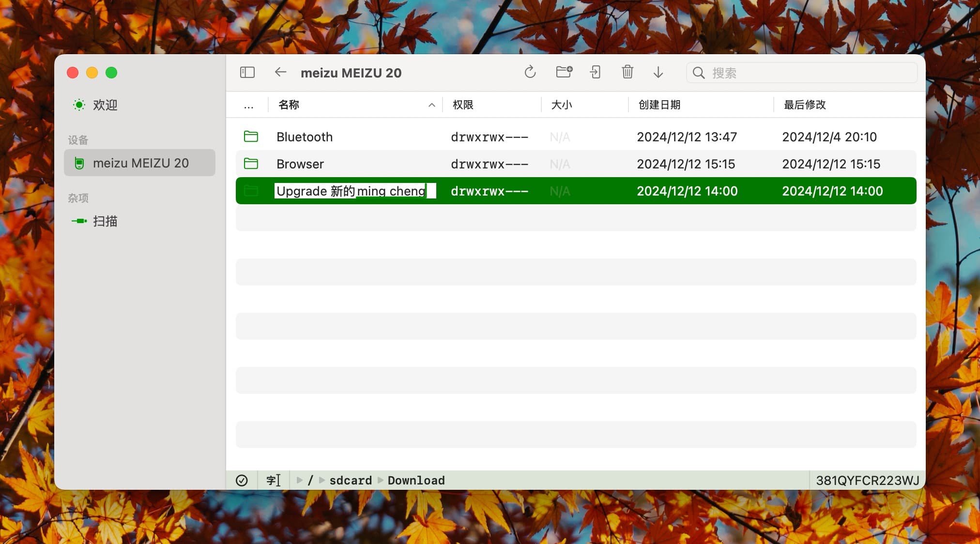This screenshot has height=544, width=980.
Task: Sort by the 名称 column chevron
Action: 431,105
